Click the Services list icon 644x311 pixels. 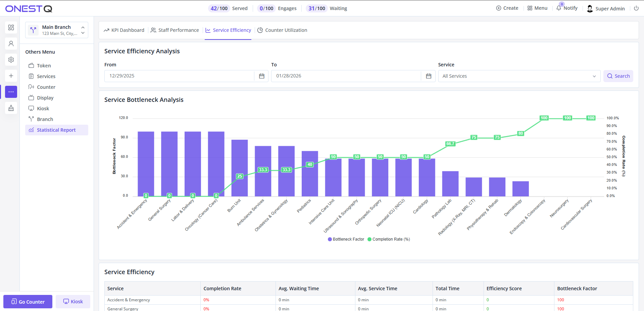coord(31,76)
